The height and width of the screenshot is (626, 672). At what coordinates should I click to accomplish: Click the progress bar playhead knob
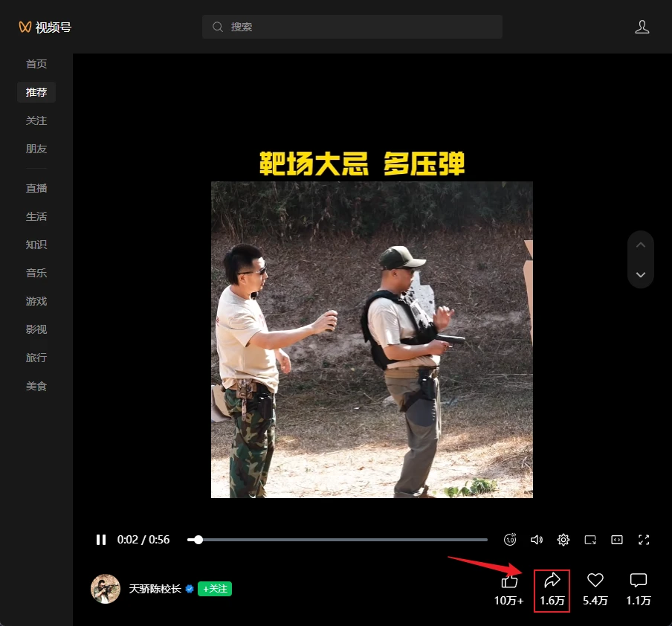(x=198, y=540)
